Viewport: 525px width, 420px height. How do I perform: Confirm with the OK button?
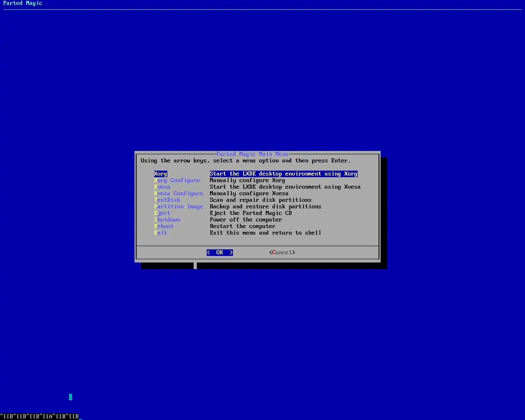tap(220, 253)
